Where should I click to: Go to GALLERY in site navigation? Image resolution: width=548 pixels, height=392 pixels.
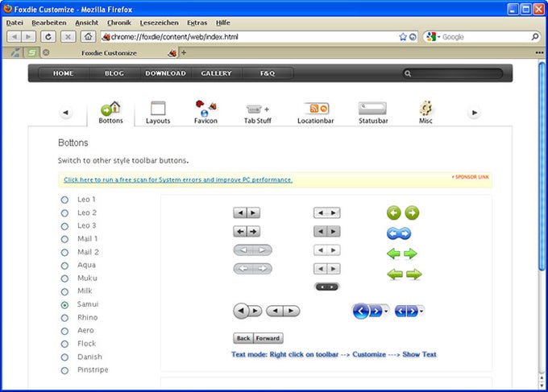point(216,73)
